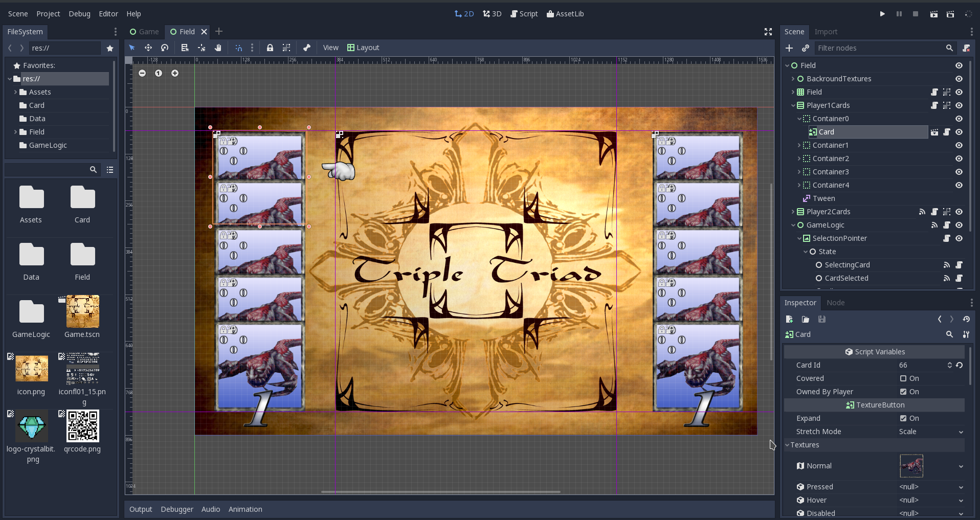The width and height of the screenshot is (980, 520).
Task: Open Card node's scene in editor icon
Action: coord(934,132)
